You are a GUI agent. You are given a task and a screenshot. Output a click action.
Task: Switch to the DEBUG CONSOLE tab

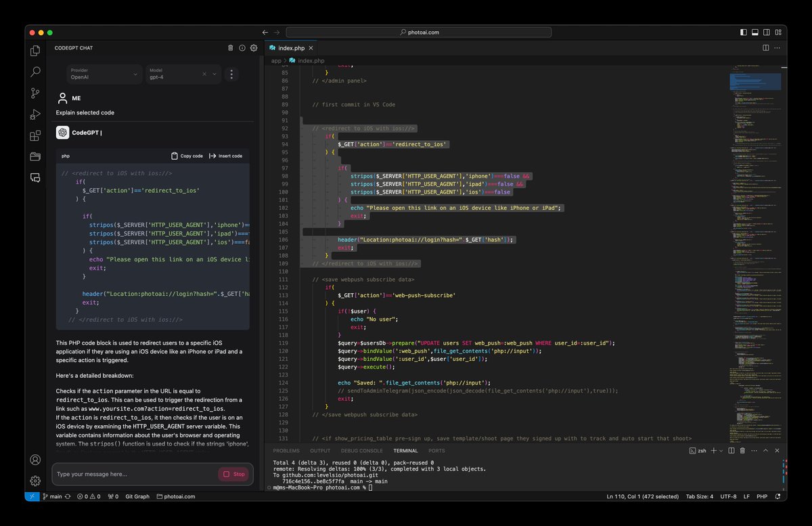[361, 450]
